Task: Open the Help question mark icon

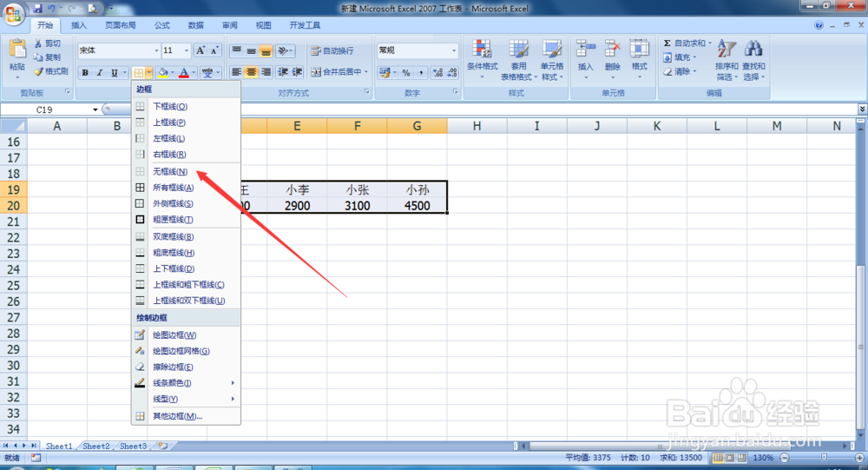Action: pos(819,25)
